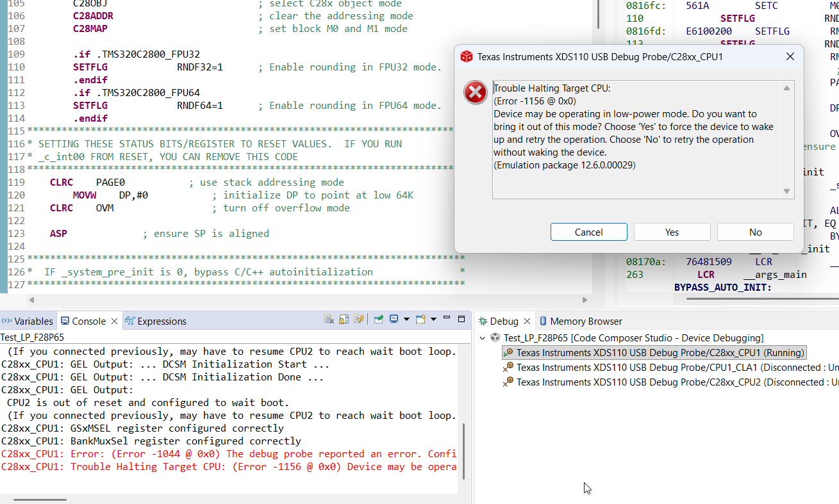The width and height of the screenshot is (839, 504).
Task: Close the XDS110 Debug Probe dialog
Action: [x=790, y=56]
